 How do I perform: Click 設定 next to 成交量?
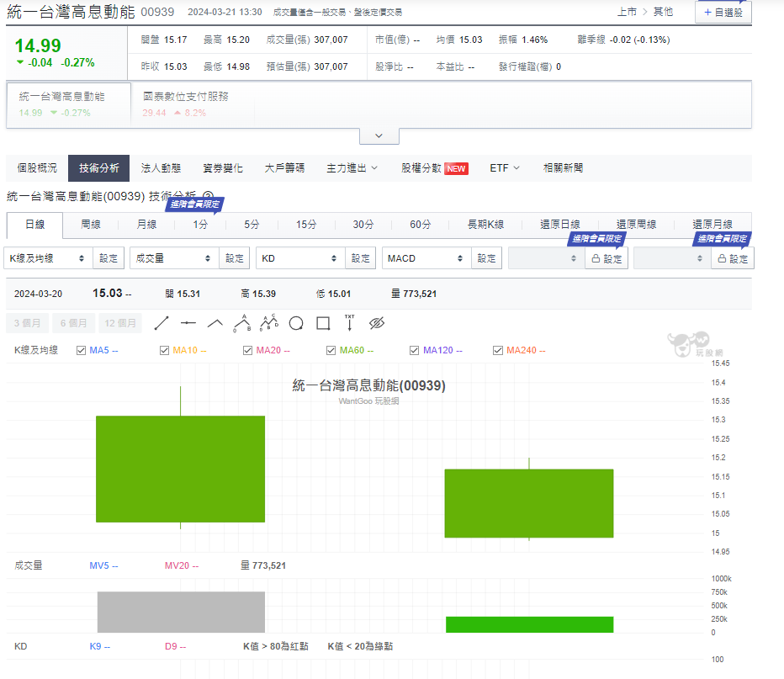coord(235,258)
